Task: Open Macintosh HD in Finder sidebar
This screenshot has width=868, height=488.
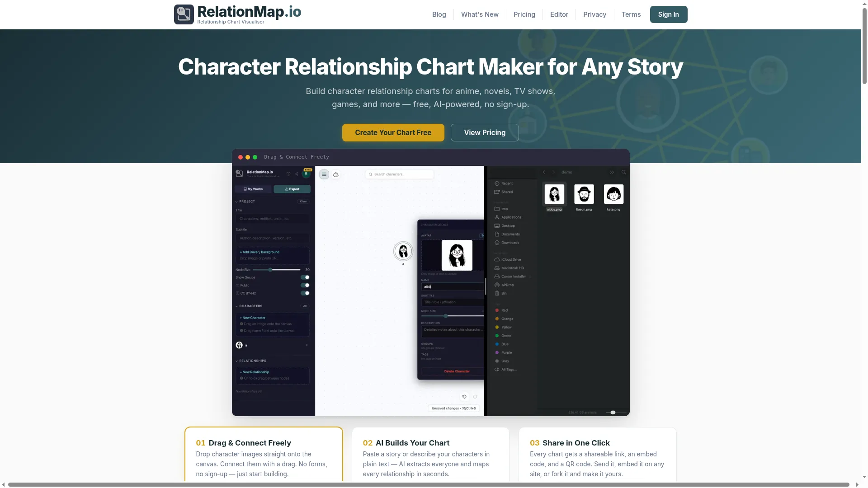Action: (509, 268)
